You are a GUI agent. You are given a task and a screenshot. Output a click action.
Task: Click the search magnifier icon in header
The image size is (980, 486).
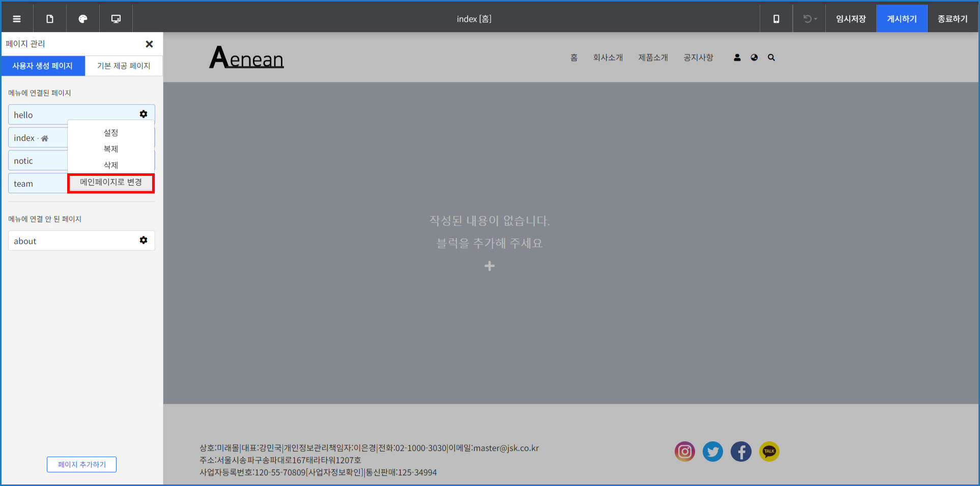click(771, 58)
